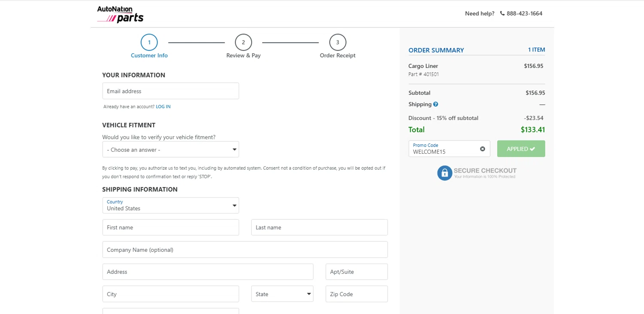Focus the Zip Code field
Viewport: 644px width, 314px height.
coord(356,294)
